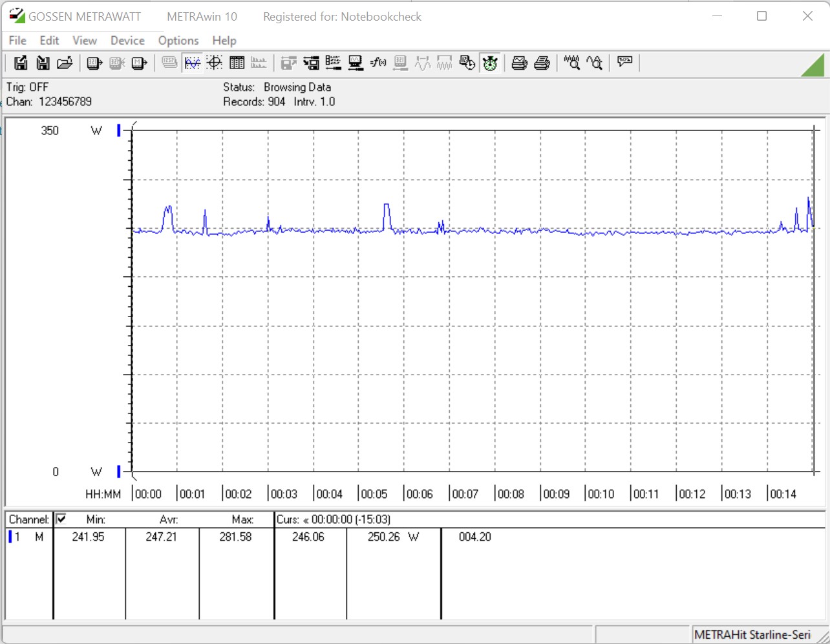Click the greyed dense waveform measure icon

[x=445, y=63]
